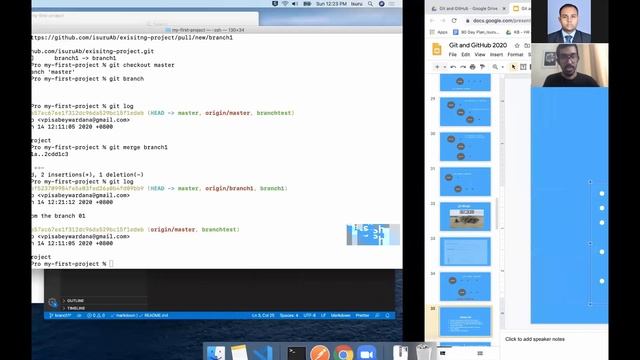Choose the select cursor tool in Slides

click(x=513, y=67)
